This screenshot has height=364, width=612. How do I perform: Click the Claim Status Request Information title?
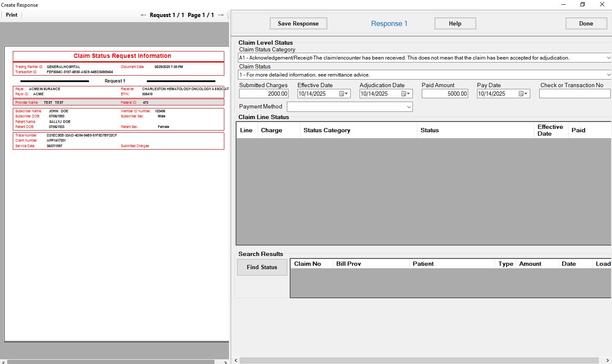coord(122,56)
